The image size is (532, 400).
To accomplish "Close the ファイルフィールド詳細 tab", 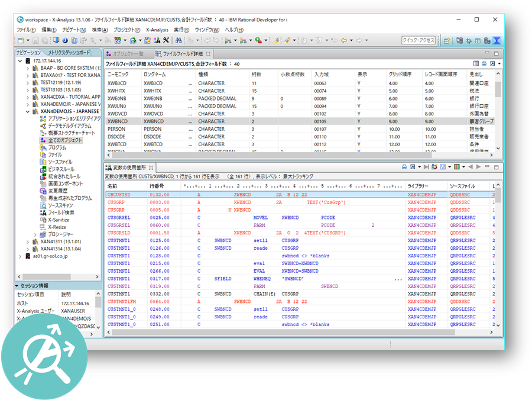I will (207, 54).
